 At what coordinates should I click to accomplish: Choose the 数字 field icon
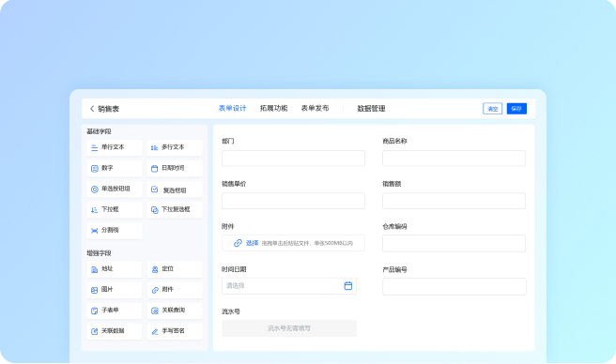(x=94, y=169)
